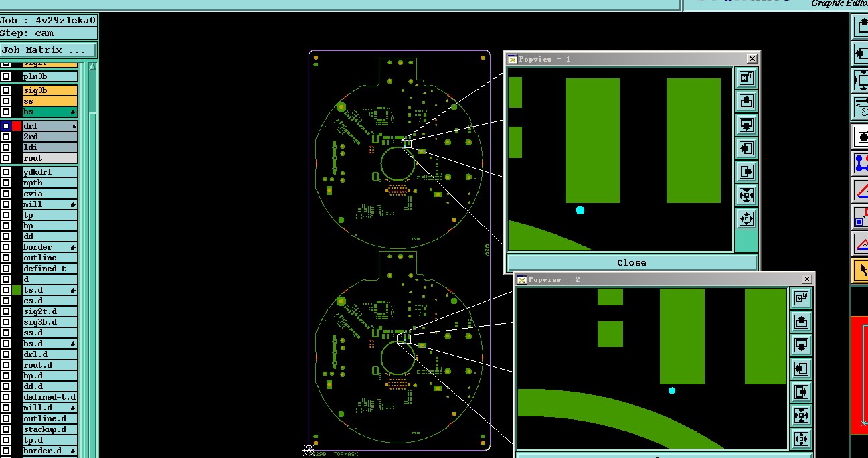
Task: Click the green color swatch of ts.d layer
Action: point(17,290)
